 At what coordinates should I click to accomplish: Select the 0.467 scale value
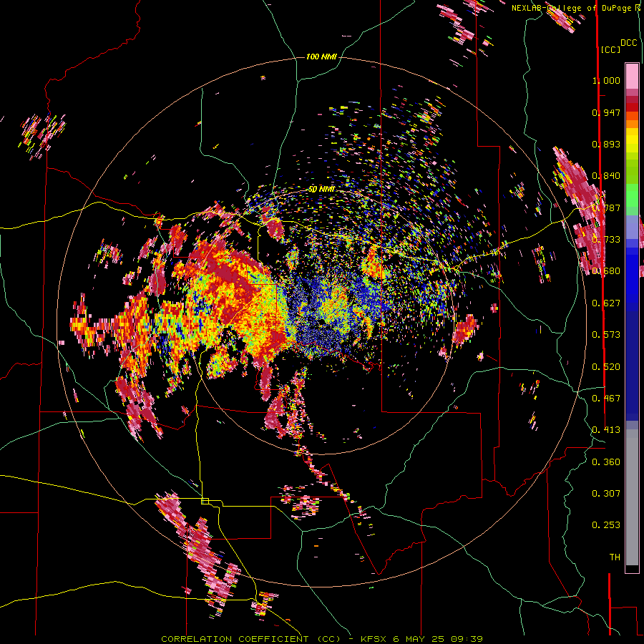(x=606, y=399)
